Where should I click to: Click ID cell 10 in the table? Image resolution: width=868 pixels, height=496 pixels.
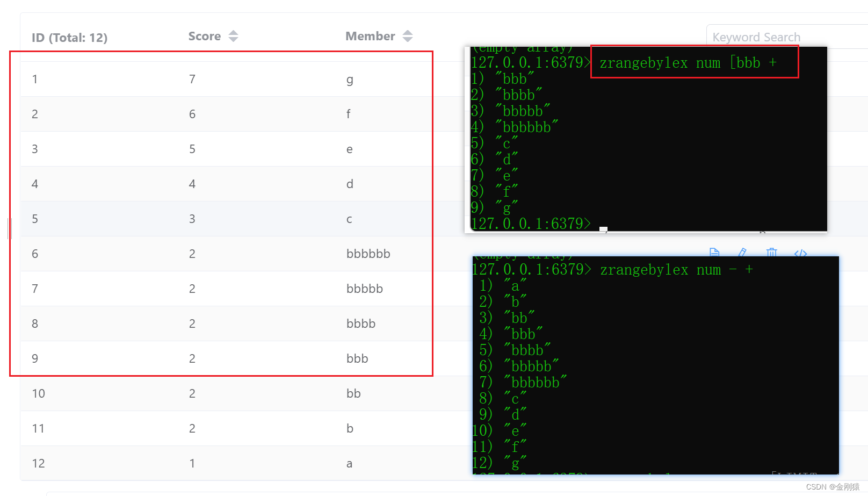38,393
